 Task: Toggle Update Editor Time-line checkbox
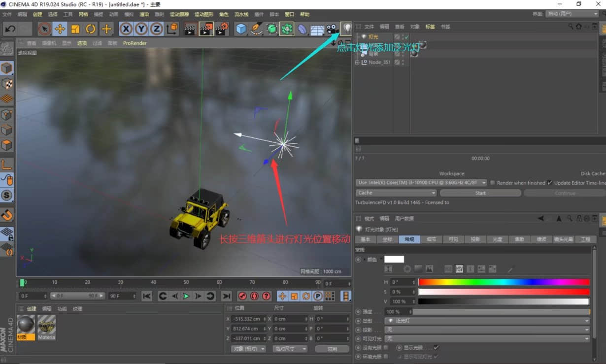pos(550,183)
